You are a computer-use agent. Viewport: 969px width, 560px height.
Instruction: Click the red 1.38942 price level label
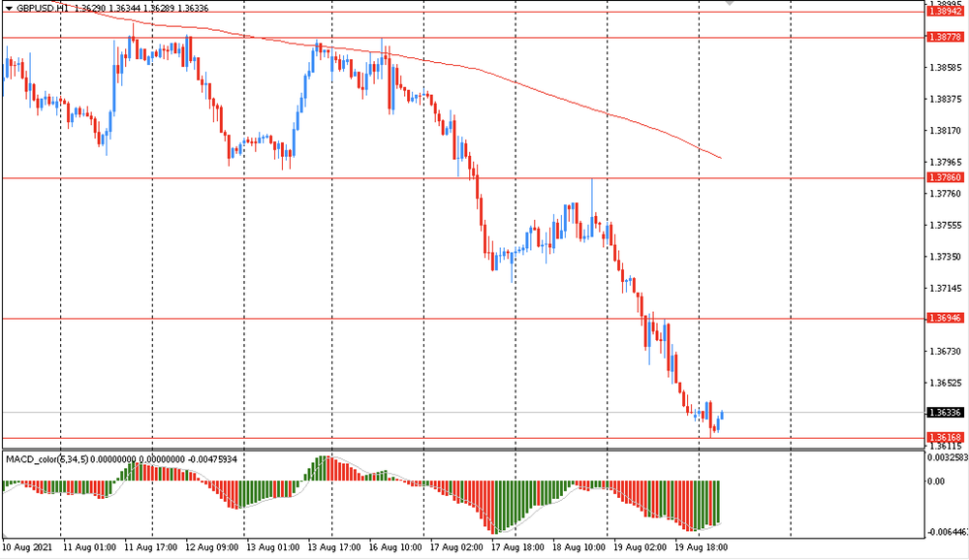(946, 12)
